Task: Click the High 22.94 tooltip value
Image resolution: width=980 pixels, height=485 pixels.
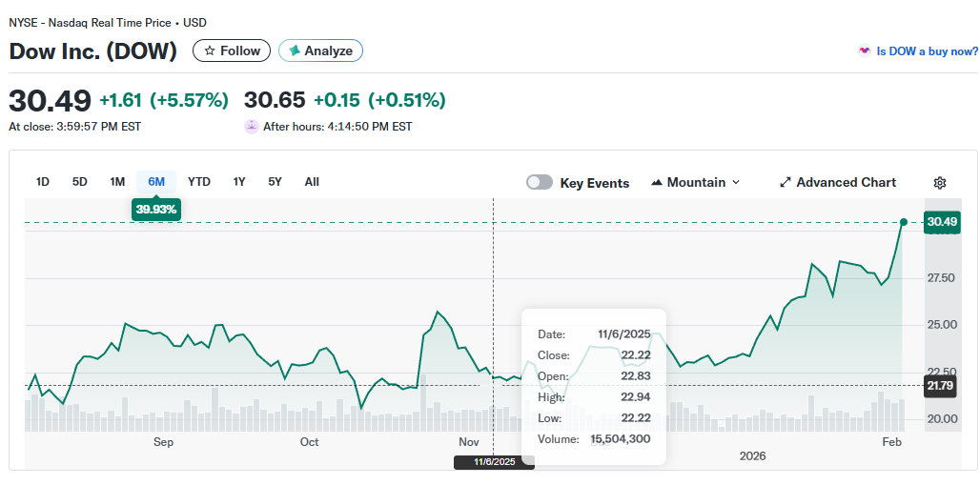Action: click(636, 397)
